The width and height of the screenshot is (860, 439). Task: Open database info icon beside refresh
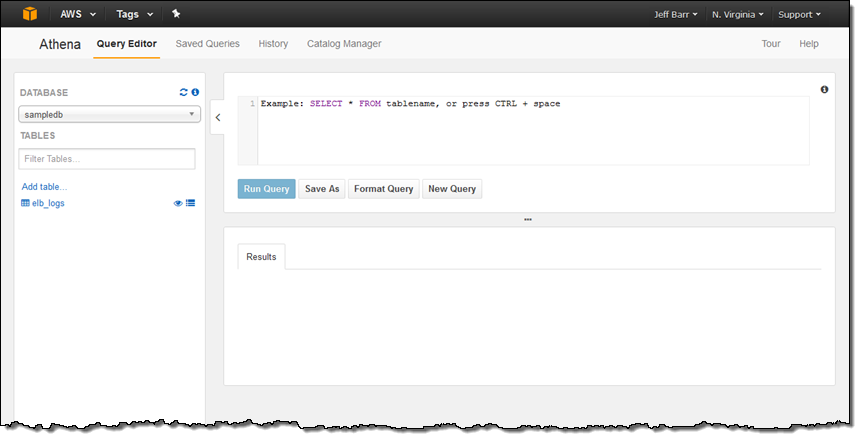click(195, 92)
